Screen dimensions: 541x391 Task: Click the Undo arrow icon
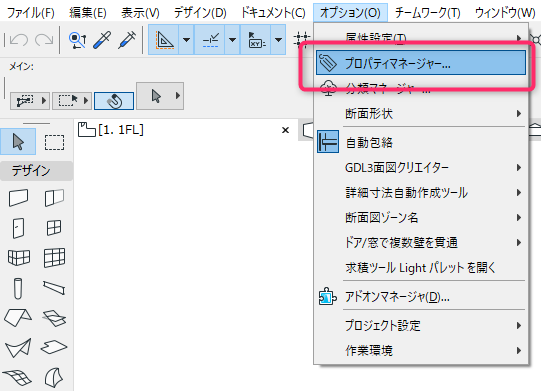pos(19,40)
